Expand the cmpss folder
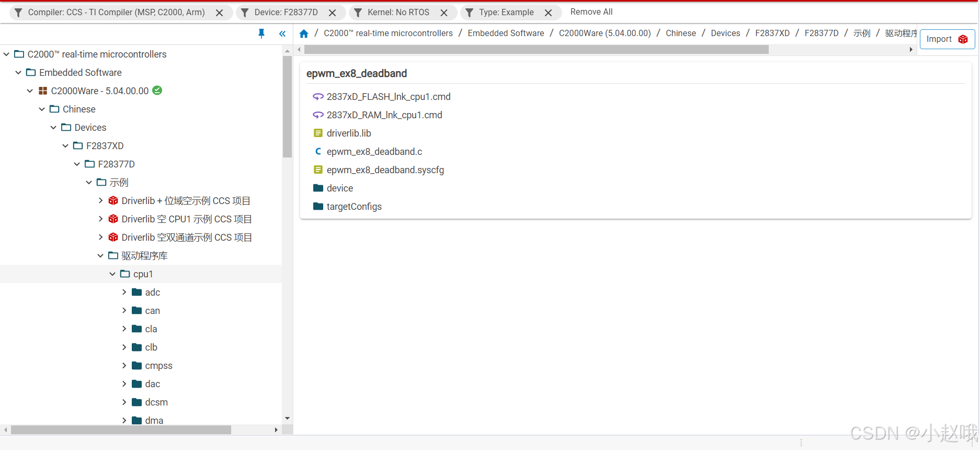Image resolution: width=980 pixels, height=450 pixels. click(x=124, y=366)
